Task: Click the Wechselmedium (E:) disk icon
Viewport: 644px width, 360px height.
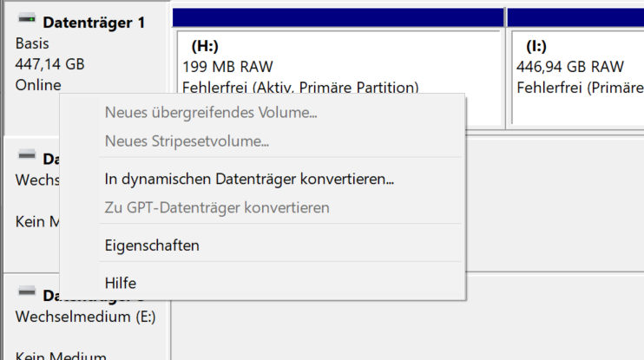Action: pos(27,291)
